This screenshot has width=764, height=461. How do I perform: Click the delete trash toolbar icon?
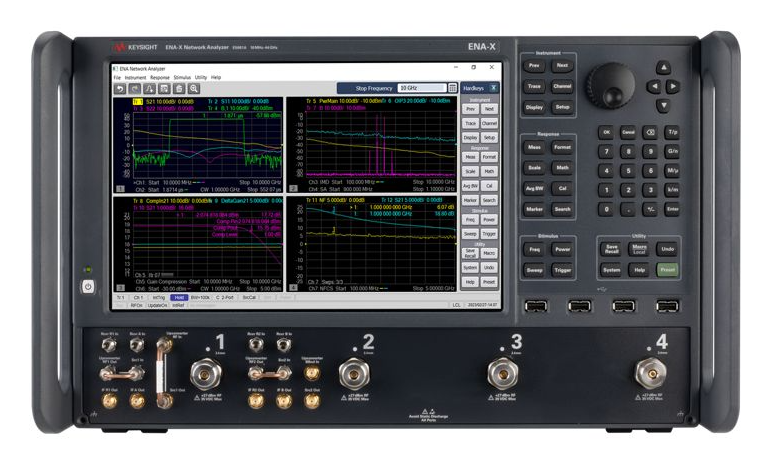coord(179,88)
